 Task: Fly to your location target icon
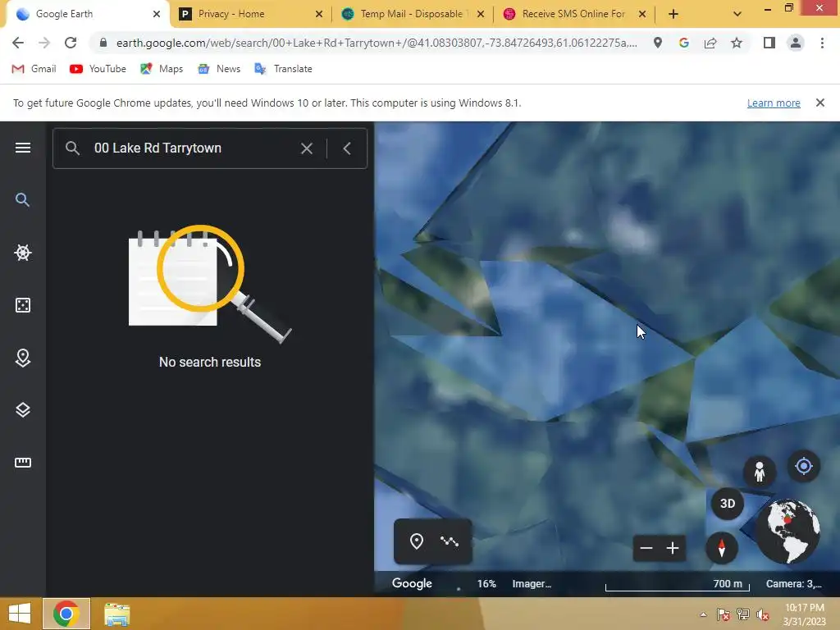(x=804, y=466)
